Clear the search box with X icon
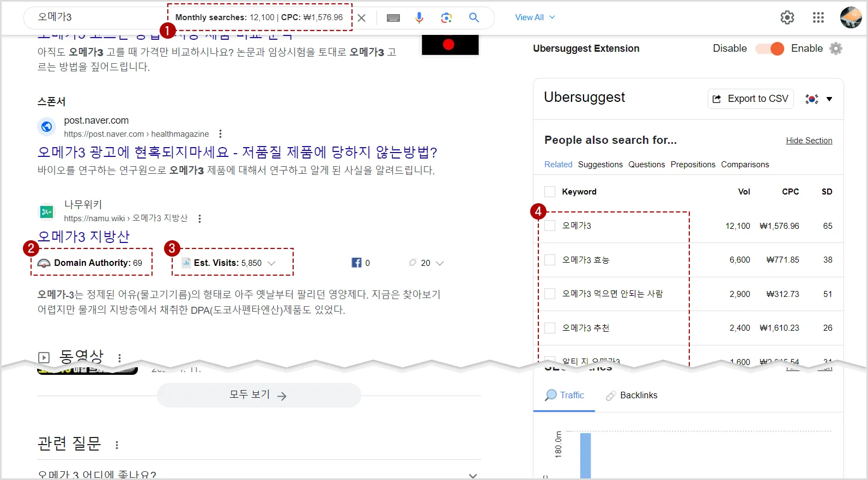 pyautogui.click(x=361, y=18)
